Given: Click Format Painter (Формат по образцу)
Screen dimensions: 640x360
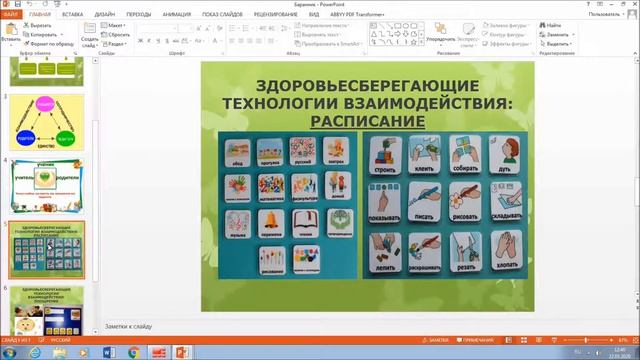Looking at the screenshot, I should pos(49,44).
